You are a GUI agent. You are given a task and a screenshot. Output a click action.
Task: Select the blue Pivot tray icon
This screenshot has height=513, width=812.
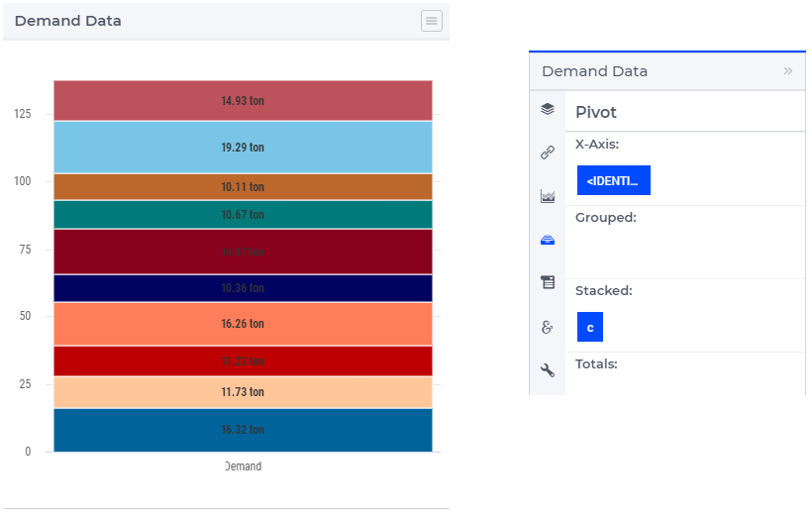point(548,240)
